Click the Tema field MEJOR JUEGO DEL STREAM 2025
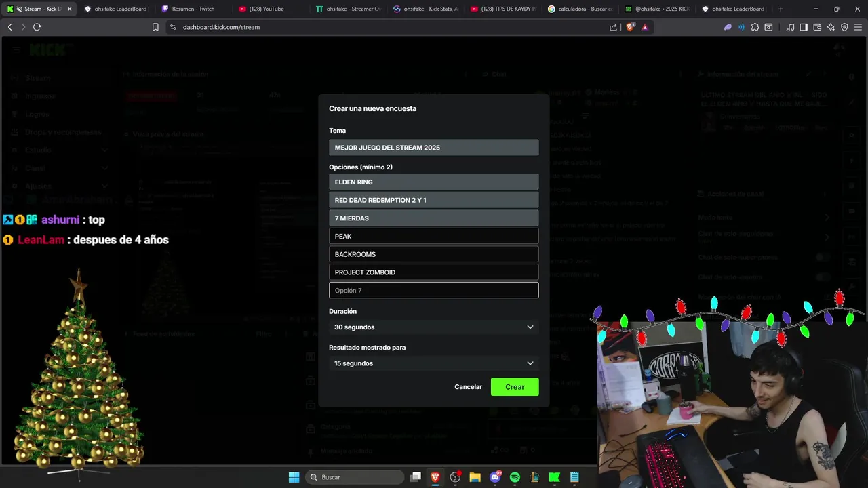Screen dimensions: 868x488 434,148
